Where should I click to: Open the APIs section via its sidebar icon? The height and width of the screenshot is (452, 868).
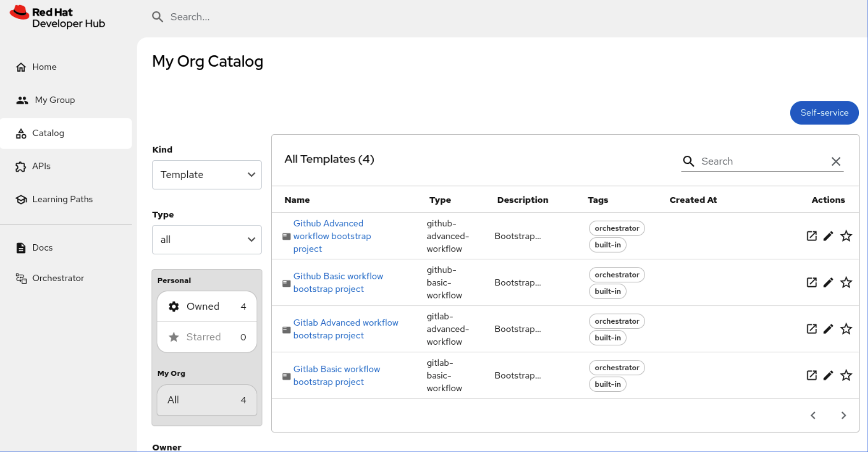tap(21, 166)
